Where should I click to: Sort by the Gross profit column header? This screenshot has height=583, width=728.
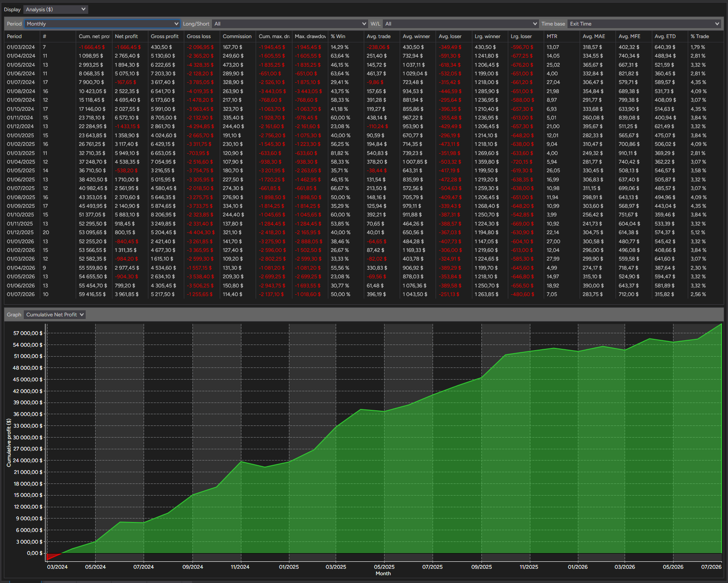click(166, 36)
